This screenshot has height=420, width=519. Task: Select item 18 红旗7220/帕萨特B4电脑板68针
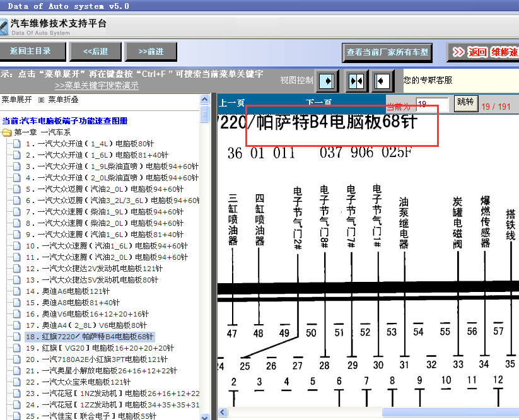tap(90, 337)
